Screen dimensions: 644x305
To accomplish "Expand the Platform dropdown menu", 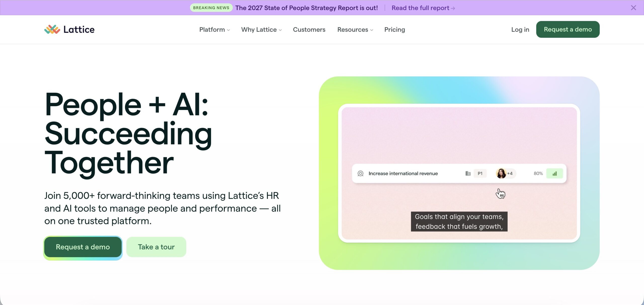I will pyautogui.click(x=215, y=30).
